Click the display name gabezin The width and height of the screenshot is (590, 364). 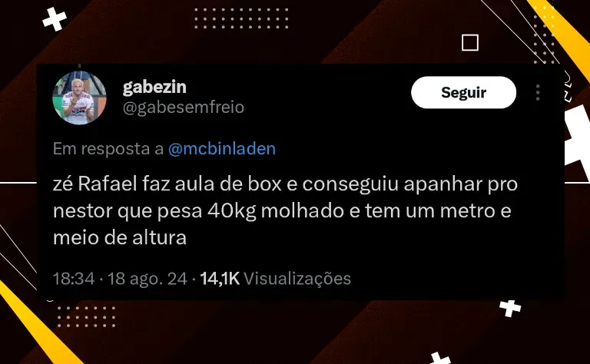click(154, 87)
